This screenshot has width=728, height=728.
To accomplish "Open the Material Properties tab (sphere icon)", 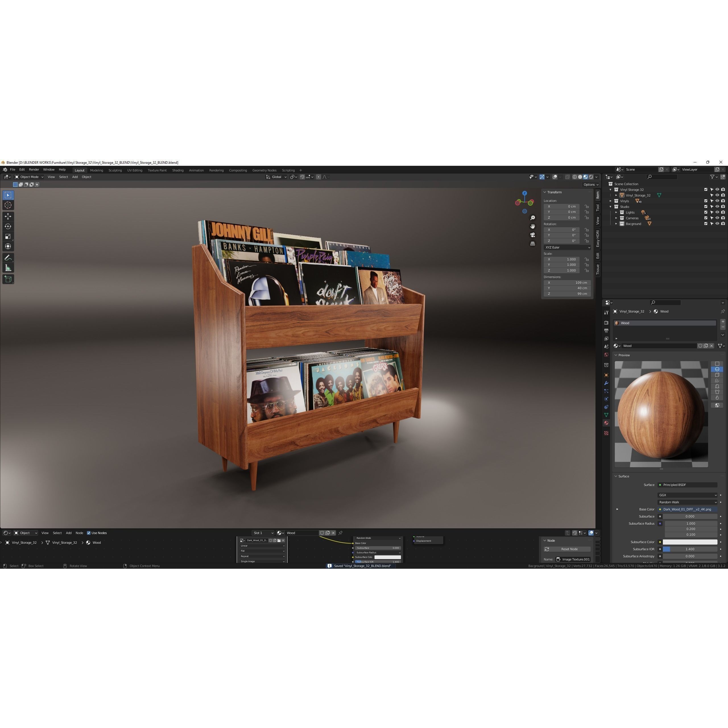I will click(x=606, y=423).
